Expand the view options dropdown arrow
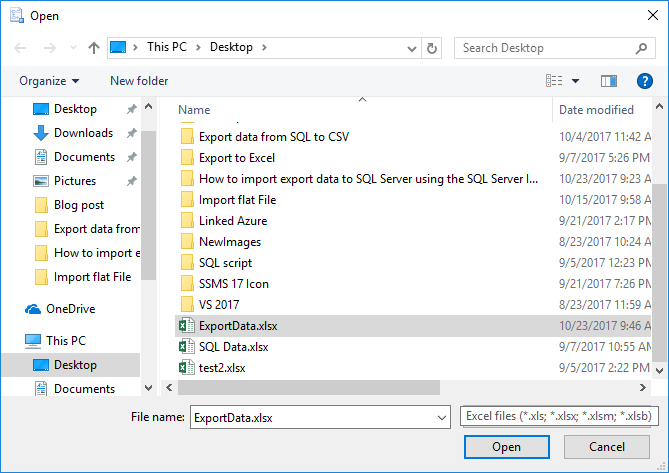The image size is (669, 473). click(575, 81)
